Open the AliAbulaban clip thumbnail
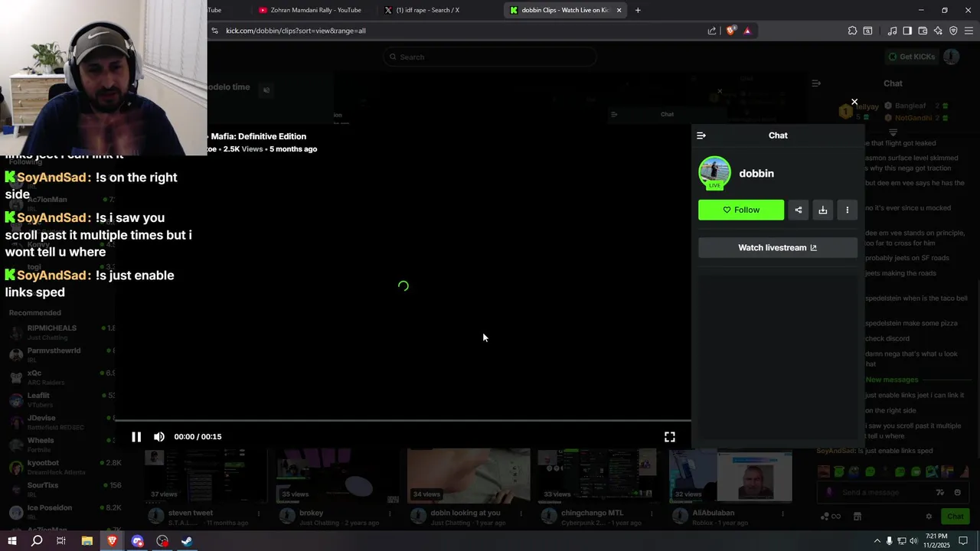 pos(730,476)
